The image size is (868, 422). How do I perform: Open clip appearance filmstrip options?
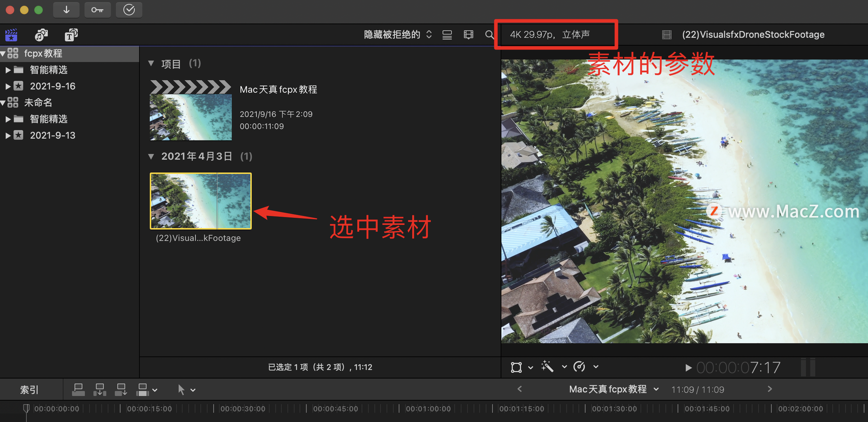point(469,35)
